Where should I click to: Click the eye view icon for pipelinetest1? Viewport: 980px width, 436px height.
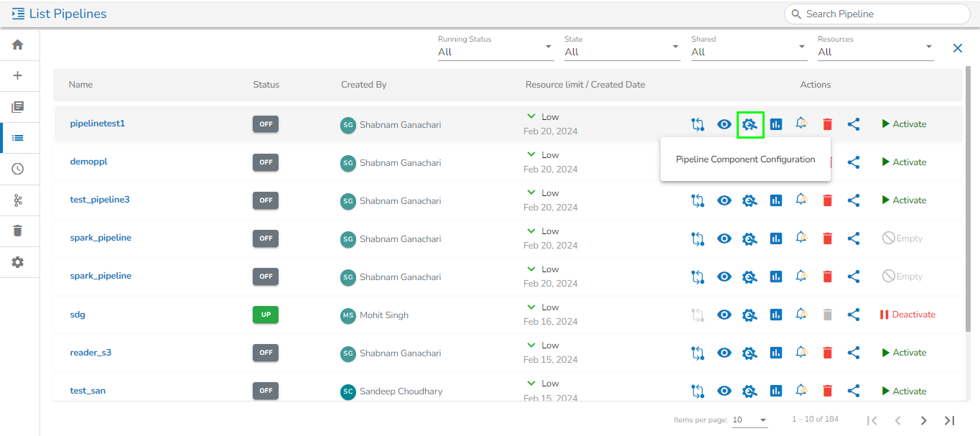724,124
